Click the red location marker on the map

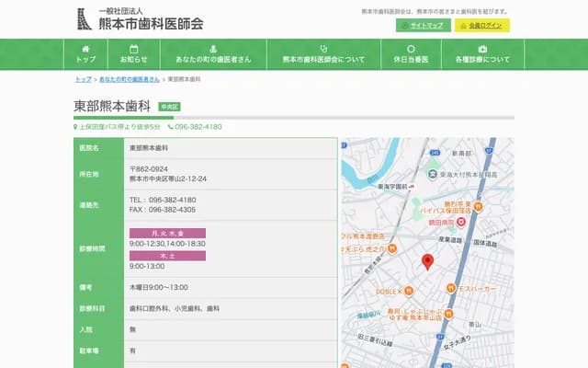(427, 261)
